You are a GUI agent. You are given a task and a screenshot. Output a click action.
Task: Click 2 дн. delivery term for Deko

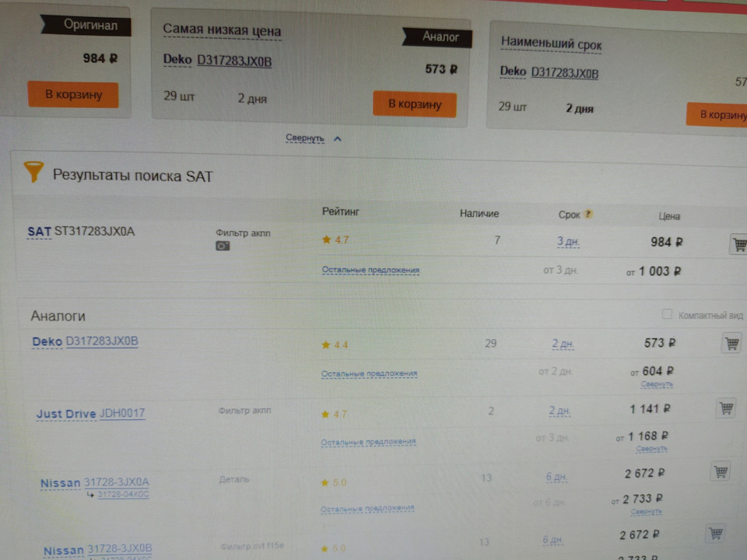(x=563, y=343)
